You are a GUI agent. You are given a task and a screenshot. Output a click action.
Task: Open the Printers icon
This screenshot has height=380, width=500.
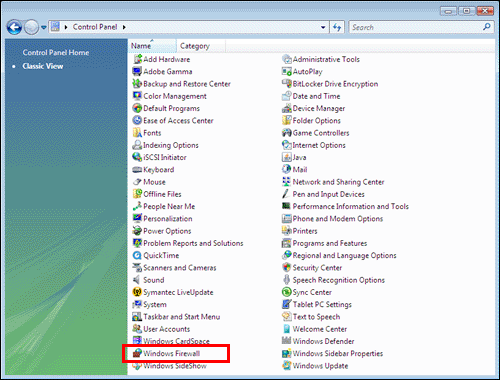(287, 231)
